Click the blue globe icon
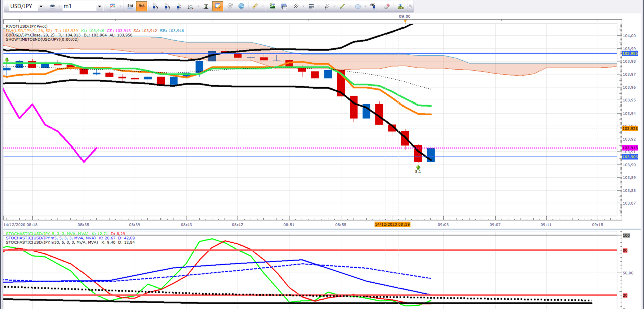The image size is (644, 309). click(x=241, y=6)
